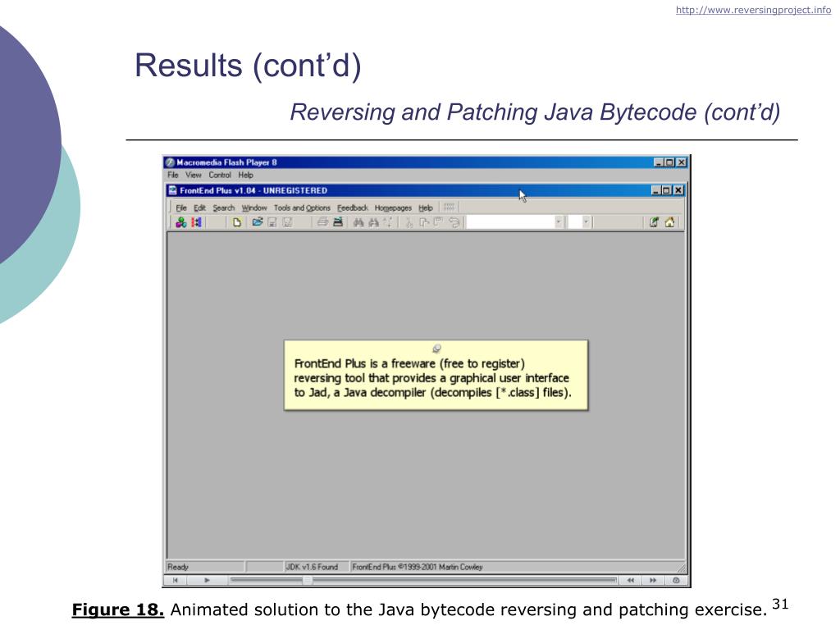Click the 'JDK v1.6 Found' status text
840x630 pixels.
click(312, 567)
